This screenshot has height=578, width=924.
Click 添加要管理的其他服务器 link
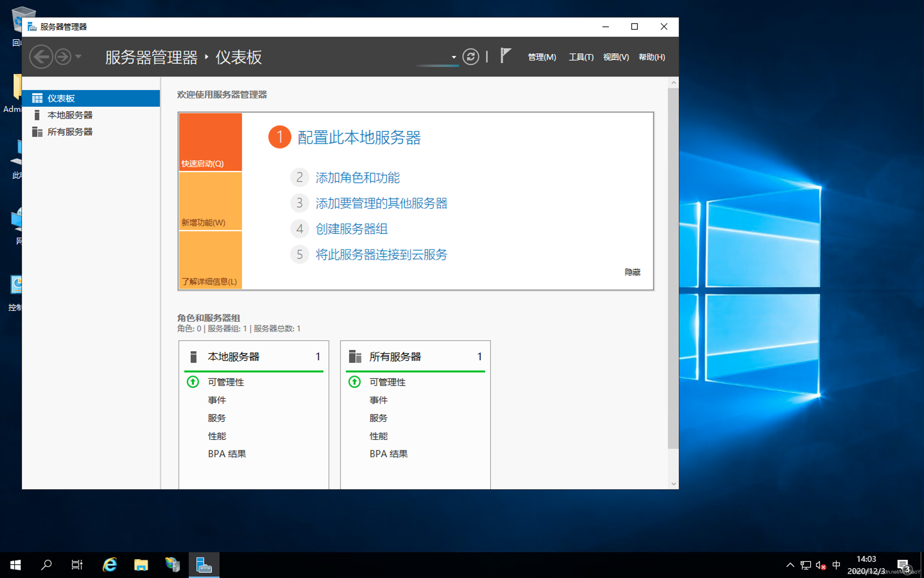coord(381,203)
